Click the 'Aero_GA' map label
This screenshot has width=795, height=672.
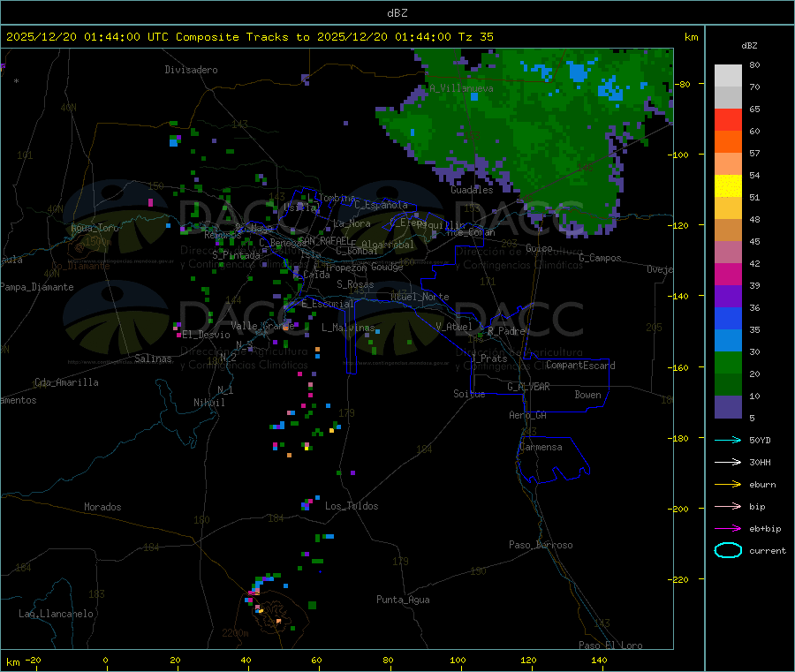click(528, 415)
